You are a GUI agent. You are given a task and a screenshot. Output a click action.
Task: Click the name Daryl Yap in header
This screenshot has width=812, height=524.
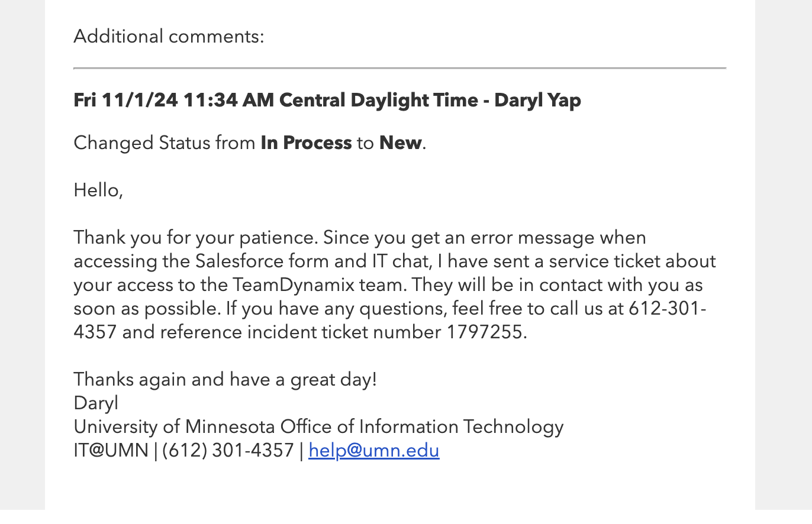coord(537,101)
